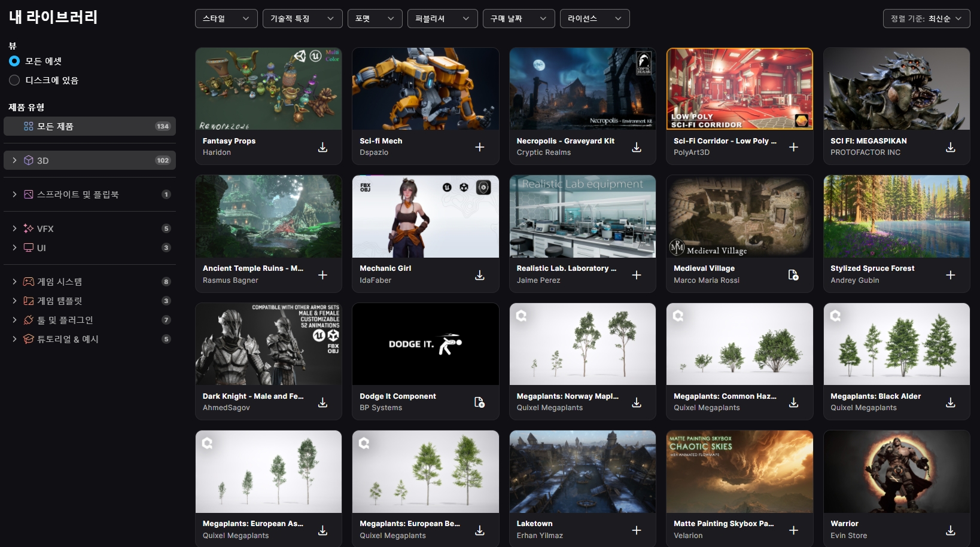Image resolution: width=980 pixels, height=547 pixels.
Task: Open the Stylized Spruce Forest title link
Action: tap(872, 268)
